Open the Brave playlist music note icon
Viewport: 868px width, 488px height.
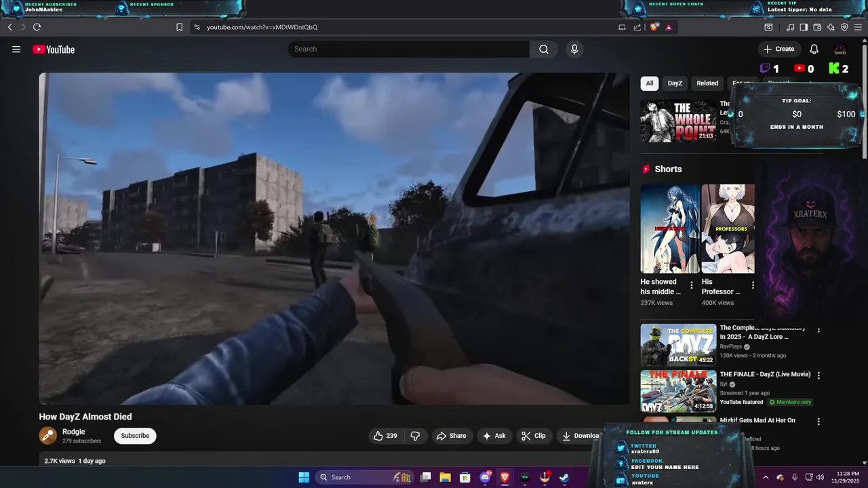pyautogui.click(x=790, y=27)
